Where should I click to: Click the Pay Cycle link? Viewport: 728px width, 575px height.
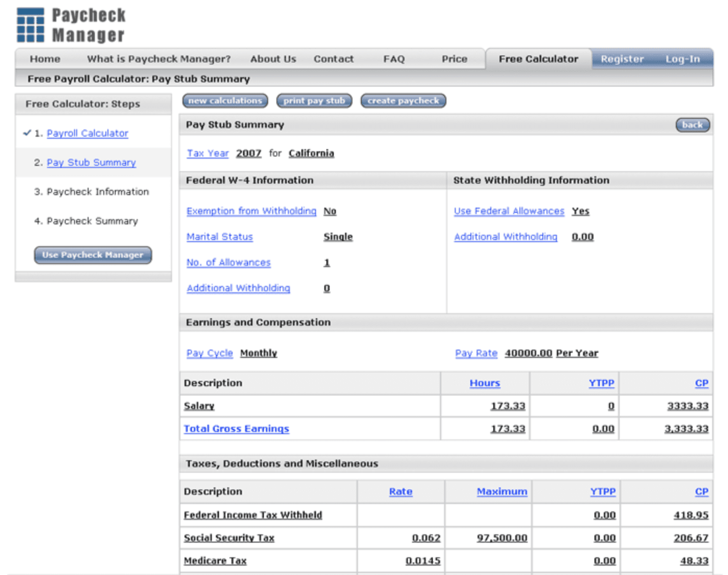(x=209, y=353)
